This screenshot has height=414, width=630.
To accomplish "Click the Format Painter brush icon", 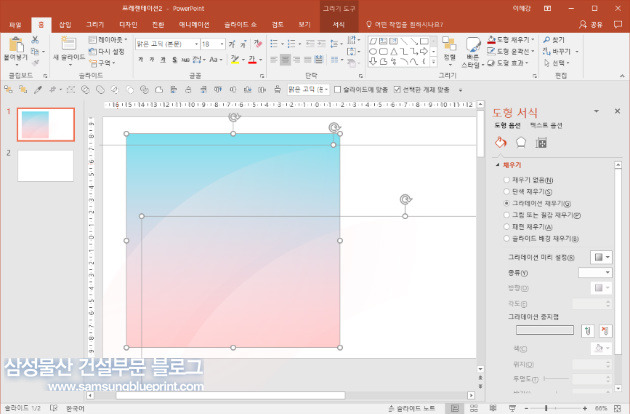I will point(35,63).
